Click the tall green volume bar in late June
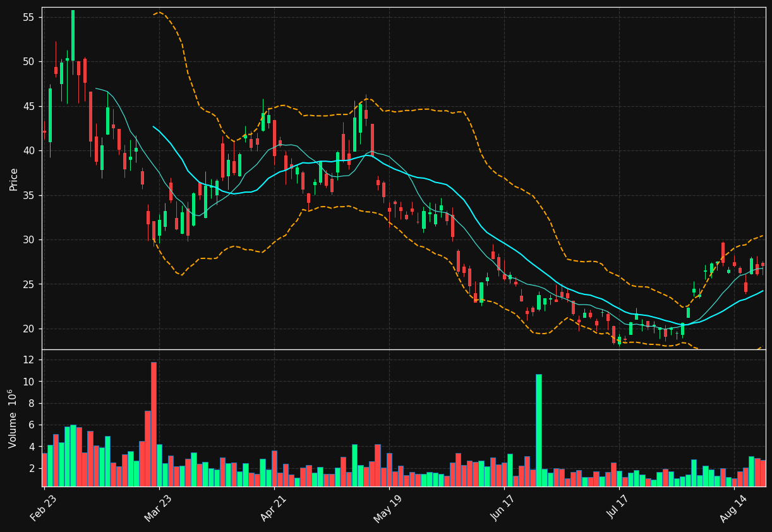Screen dimensions: 772x532 pyautogui.click(x=539, y=430)
